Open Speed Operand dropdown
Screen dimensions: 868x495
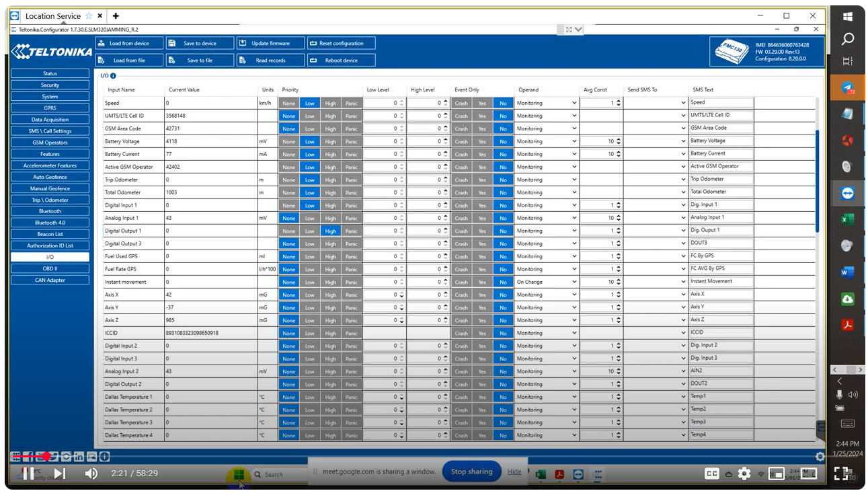pyautogui.click(x=547, y=103)
